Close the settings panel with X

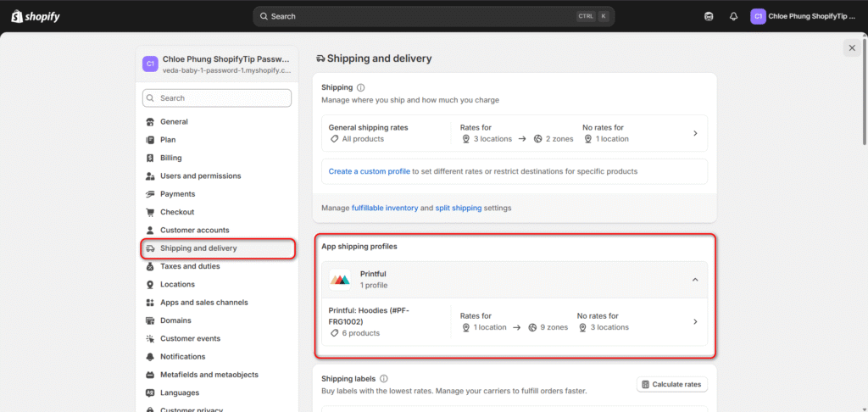(x=852, y=48)
